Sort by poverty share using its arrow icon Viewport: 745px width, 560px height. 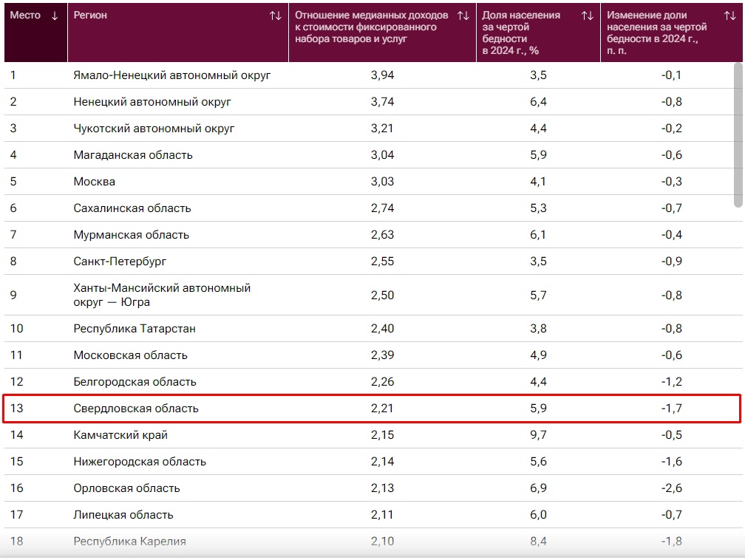pyautogui.click(x=588, y=16)
